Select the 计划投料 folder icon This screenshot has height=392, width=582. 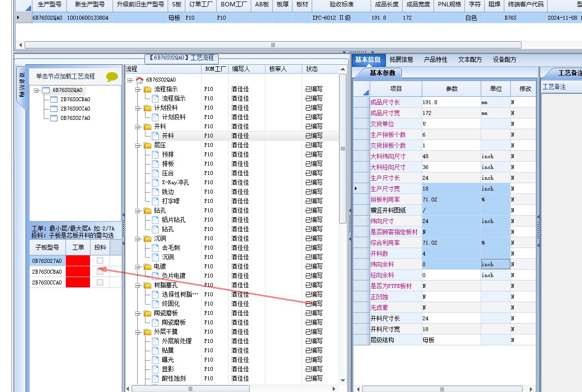(x=148, y=108)
